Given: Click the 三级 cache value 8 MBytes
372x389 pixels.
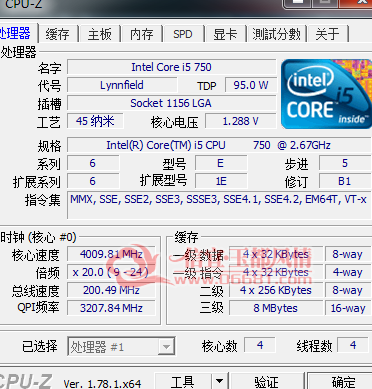Looking at the screenshot, I should (x=276, y=308).
